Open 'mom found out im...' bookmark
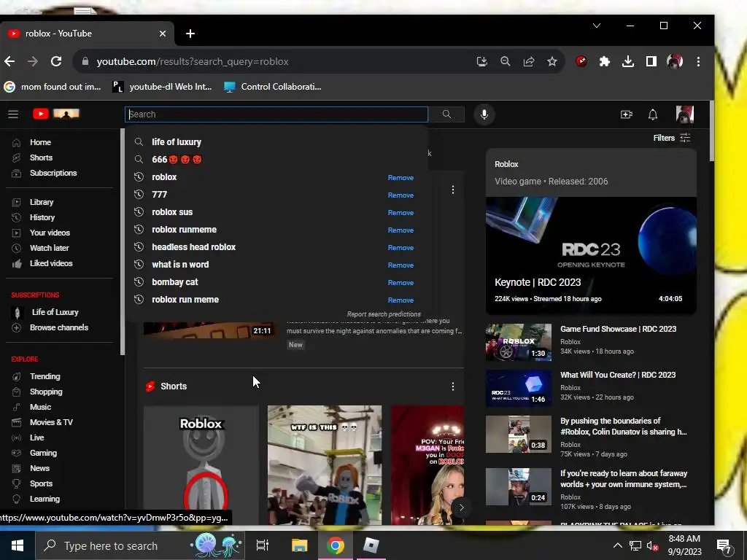This screenshot has height=560, width=747. pos(53,87)
